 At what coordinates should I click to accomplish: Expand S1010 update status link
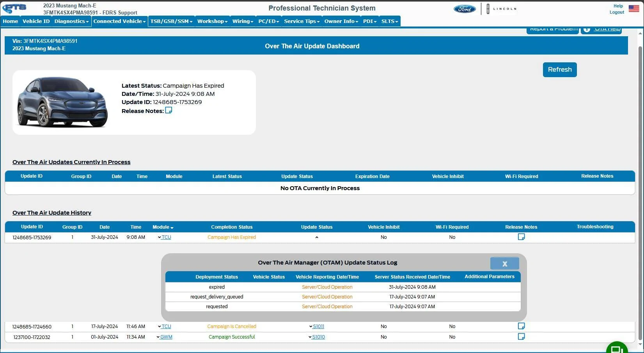(x=316, y=337)
